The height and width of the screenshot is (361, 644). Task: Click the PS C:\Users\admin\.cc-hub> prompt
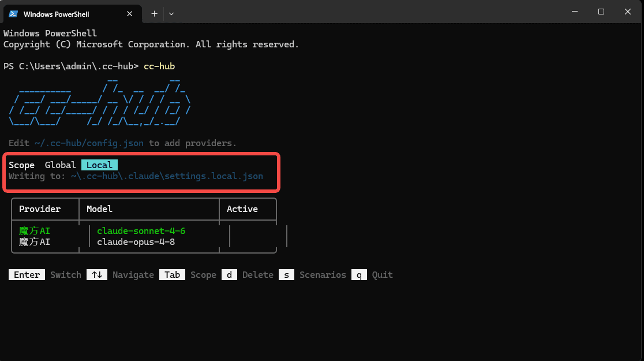(71, 66)
